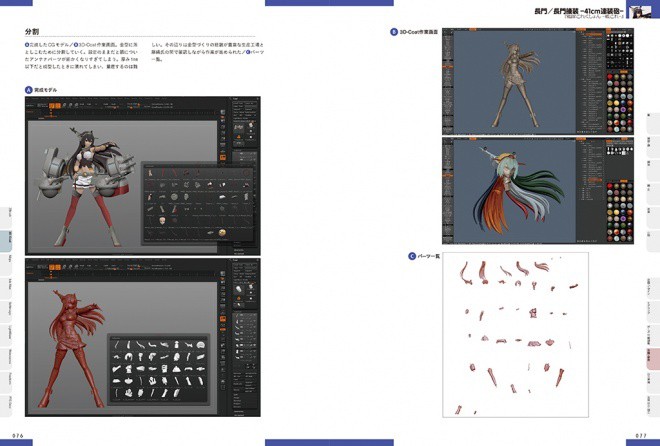Click the character thumbnail at the page's top-right corner
Image resolution: width=660 pixels, height=446 pixels.
coord(640,11)
